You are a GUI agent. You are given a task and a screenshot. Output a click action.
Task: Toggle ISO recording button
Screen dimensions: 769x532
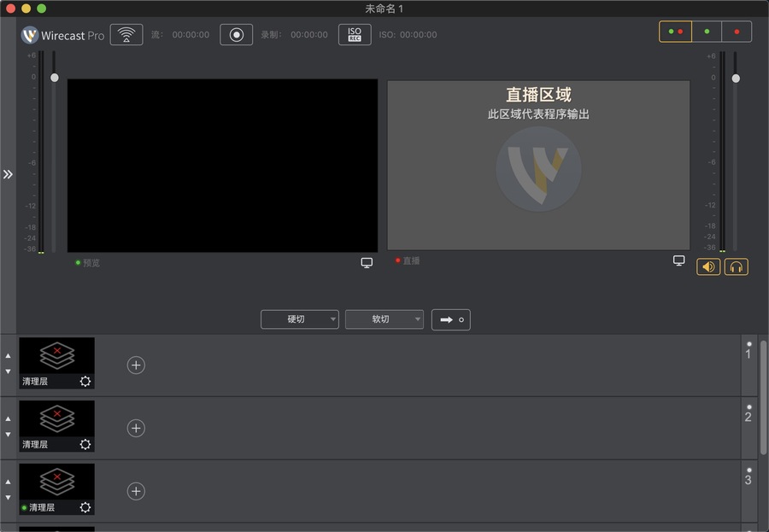tap(355, 35)
